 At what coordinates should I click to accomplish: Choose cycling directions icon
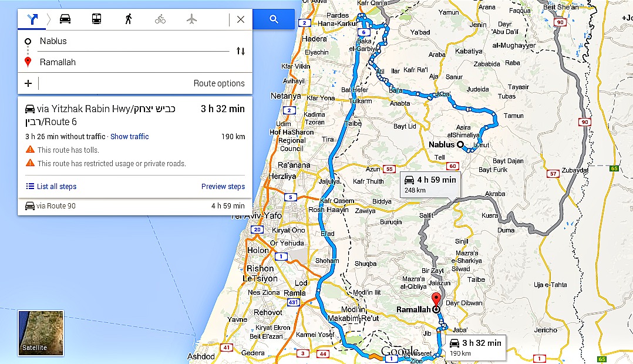coord(160,19)
